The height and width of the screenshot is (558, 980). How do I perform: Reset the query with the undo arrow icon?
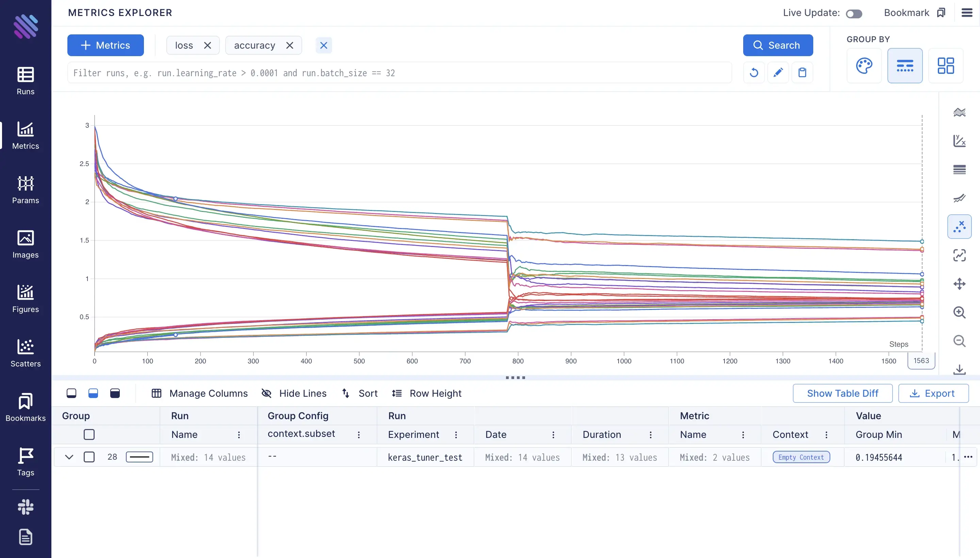pyautogui.click(x=753, y=72)
